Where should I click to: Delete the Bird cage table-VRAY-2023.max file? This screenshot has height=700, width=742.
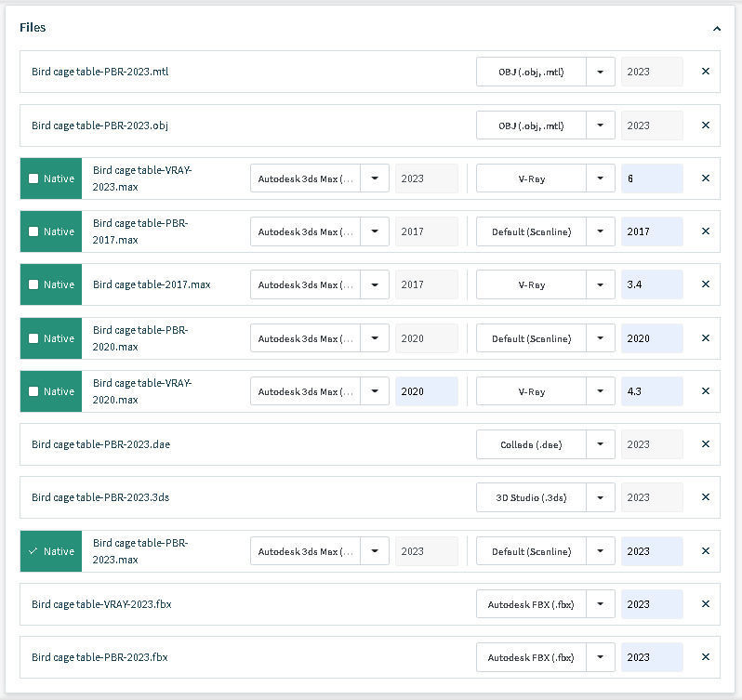[x=705, y=178]
